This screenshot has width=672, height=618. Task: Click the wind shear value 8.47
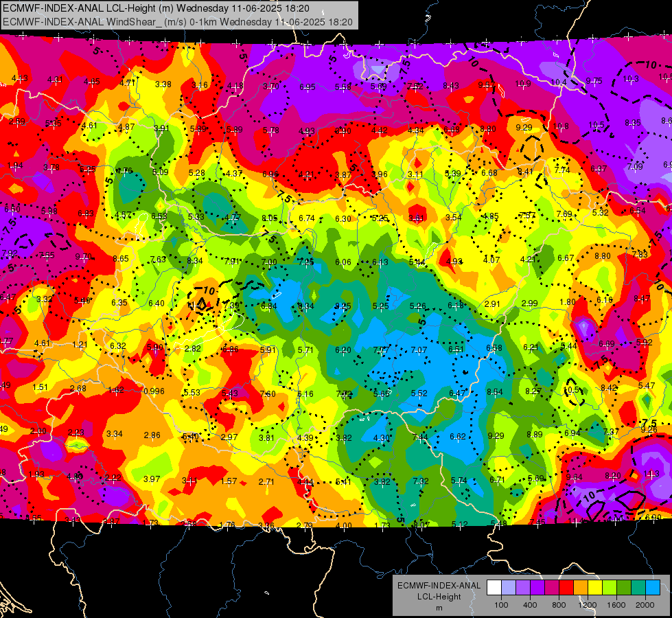click(x=642, y=299)
